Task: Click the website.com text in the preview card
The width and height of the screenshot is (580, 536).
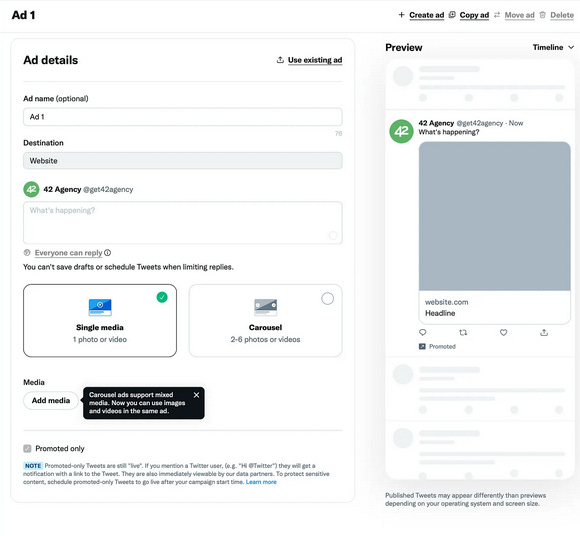Action: [446, 302]
